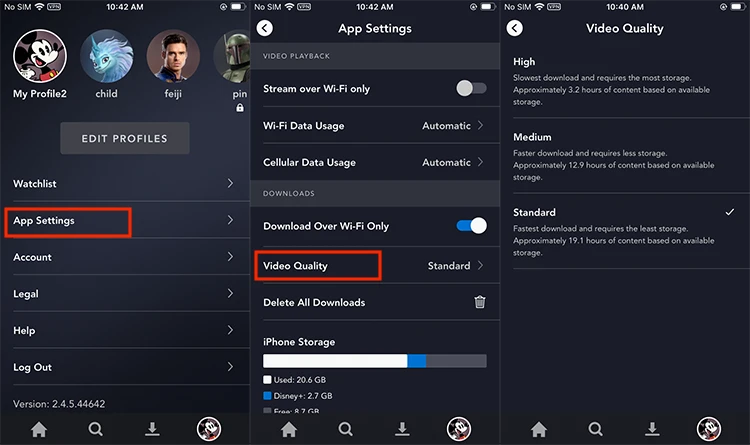Tap Search icon in App Settings screen
Screen dimensions: 750x445
[x=345, y=429]
